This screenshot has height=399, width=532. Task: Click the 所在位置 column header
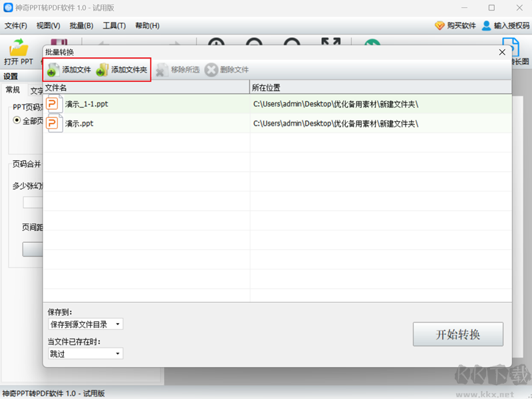(381, 88)
